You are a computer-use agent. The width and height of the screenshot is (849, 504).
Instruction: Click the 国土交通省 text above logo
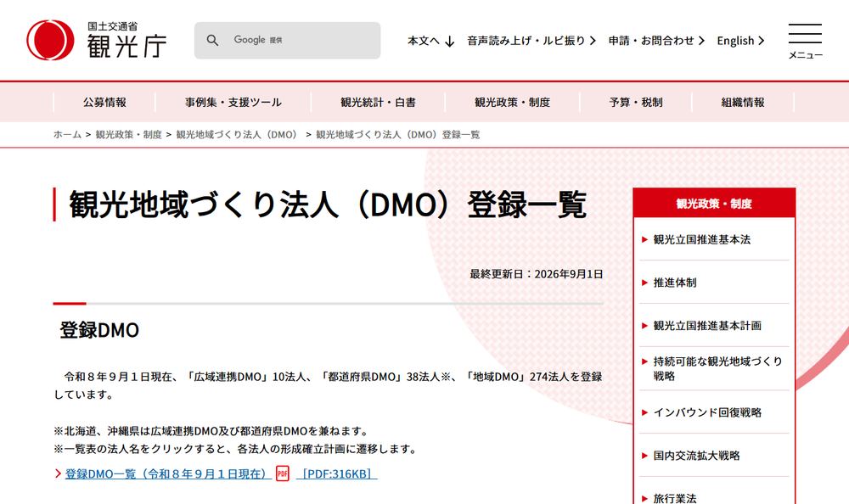click(113, 26)
